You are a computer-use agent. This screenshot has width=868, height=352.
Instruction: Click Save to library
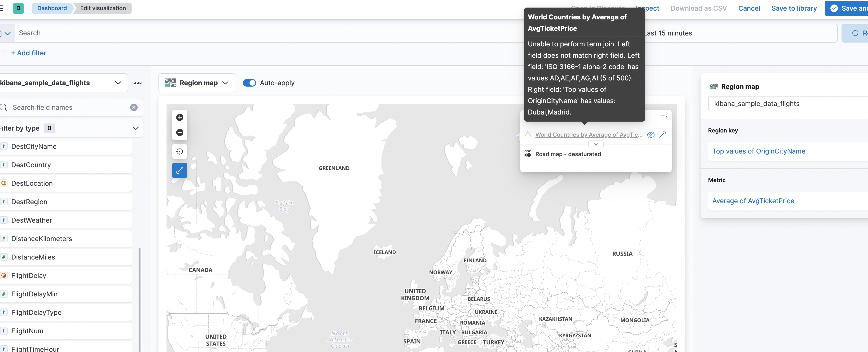pyautogui.click(x=794, y=8)
